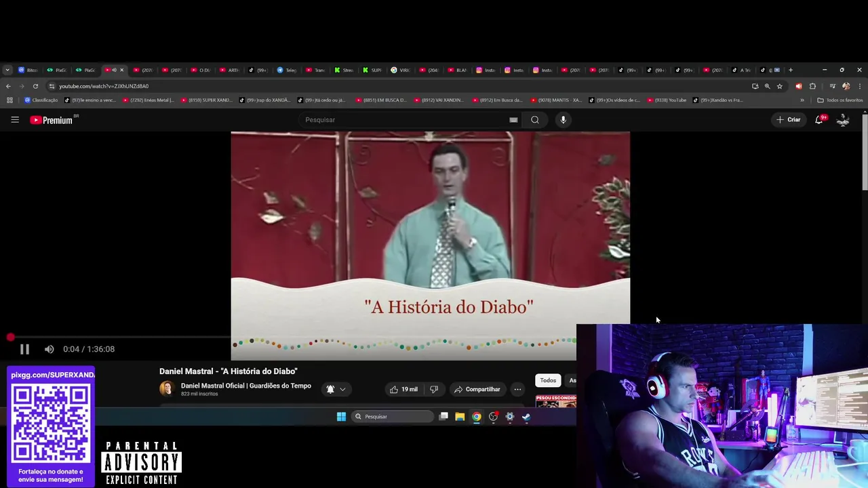This screenshot has width=868, height=488.
Task: Open the Chrome profile avatar
Action: click(x=846, y=86)
